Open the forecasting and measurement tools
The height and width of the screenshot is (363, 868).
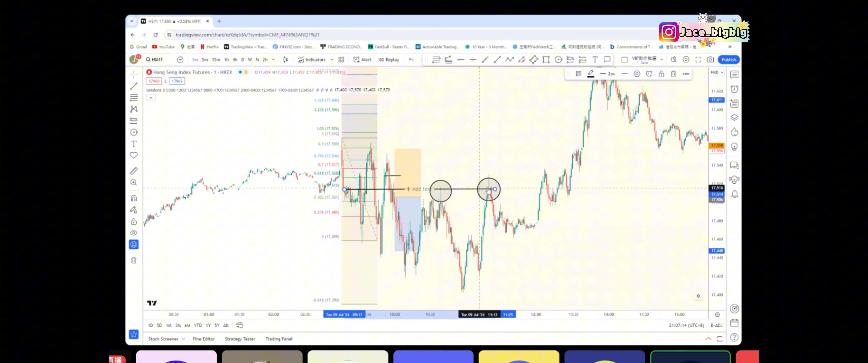pyautogui.click(x=134, y=121)
